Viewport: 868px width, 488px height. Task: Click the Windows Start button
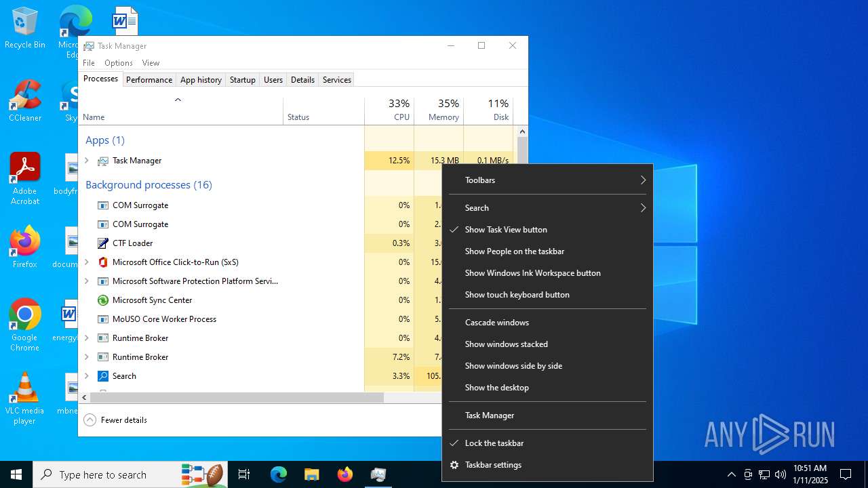[x=16, y=474]
